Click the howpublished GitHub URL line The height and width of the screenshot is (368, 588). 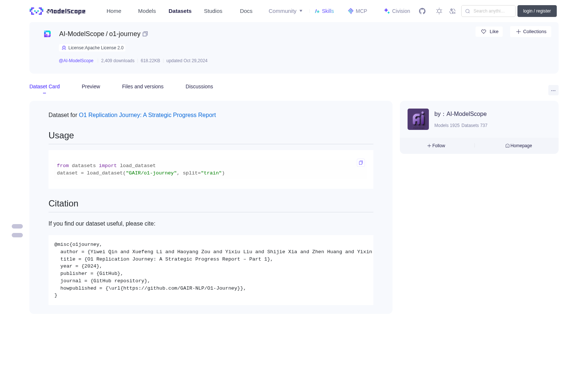(153, 289)
